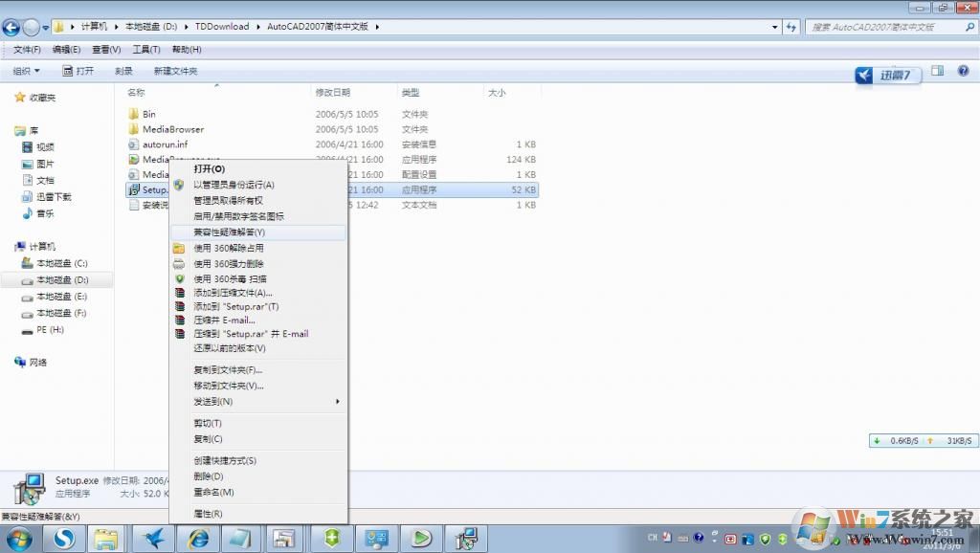Select 本地磁盘 (E:) drive
980x553 pixels.
55,297
